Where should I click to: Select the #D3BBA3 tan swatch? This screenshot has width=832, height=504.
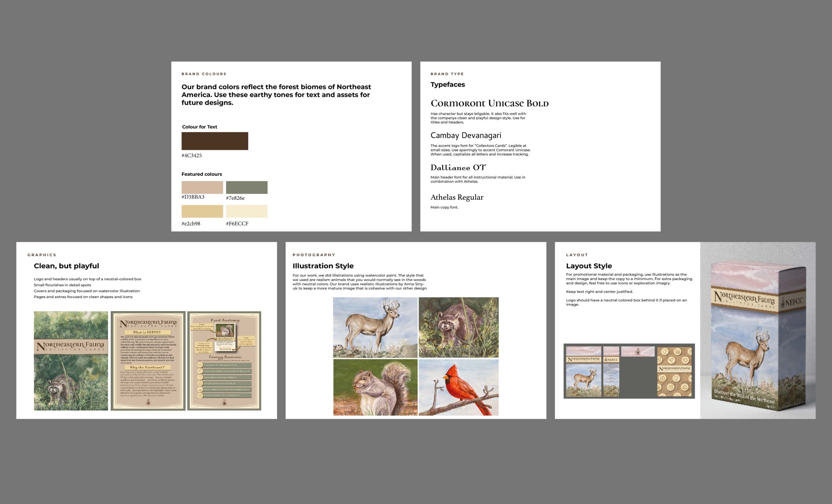(x=202, y=187)
